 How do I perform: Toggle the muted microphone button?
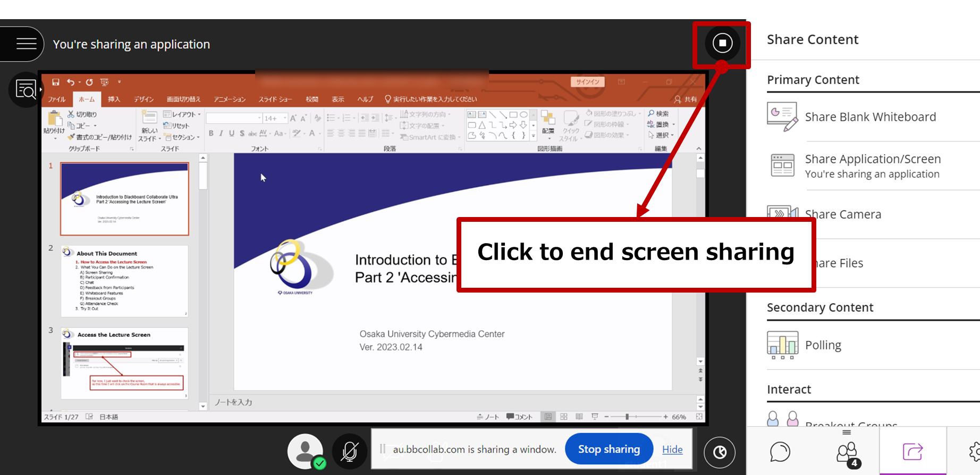(x=350, y=452)
